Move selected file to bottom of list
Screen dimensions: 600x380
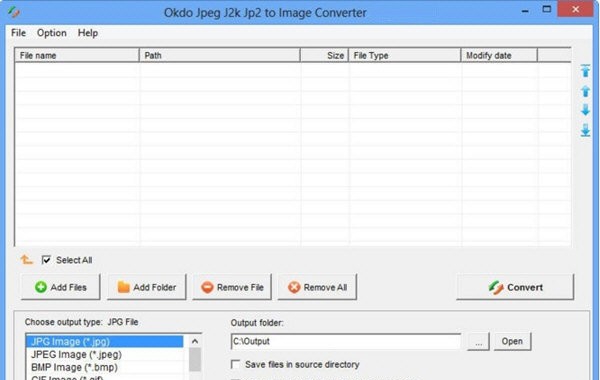pyautogui.click(x=585, y=130)
